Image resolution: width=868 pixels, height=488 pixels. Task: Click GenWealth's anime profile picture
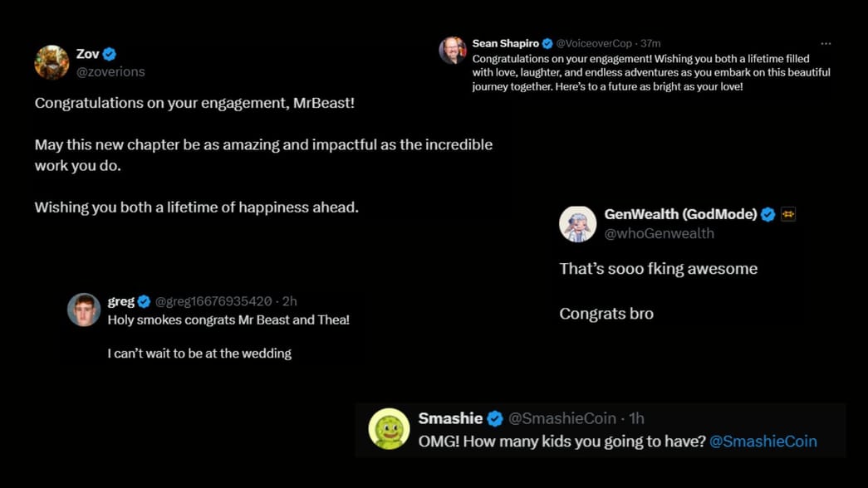pos(578,223)
